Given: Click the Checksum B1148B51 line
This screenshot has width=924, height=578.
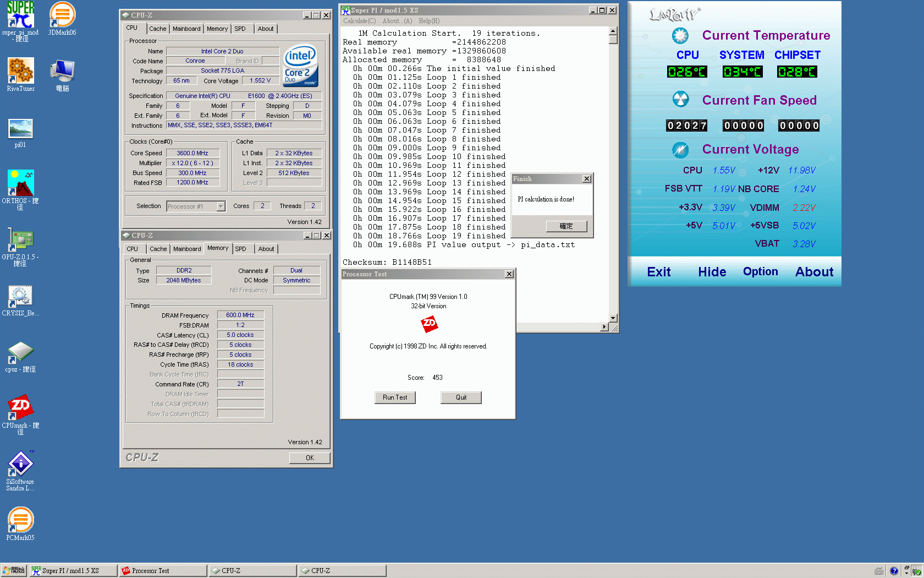Looking at the screenshot, I should (387, 262).
